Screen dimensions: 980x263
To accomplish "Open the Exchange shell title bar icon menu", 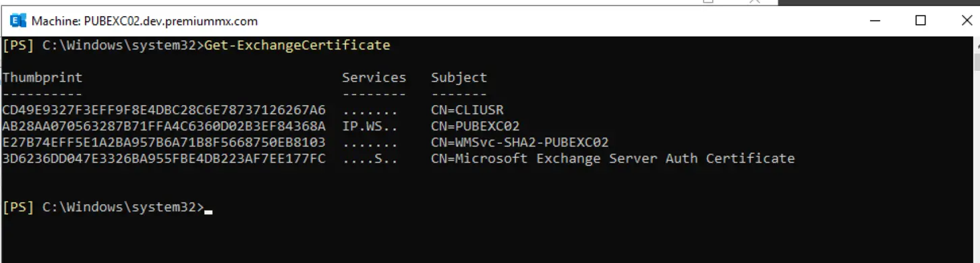I will pos(18,20).
